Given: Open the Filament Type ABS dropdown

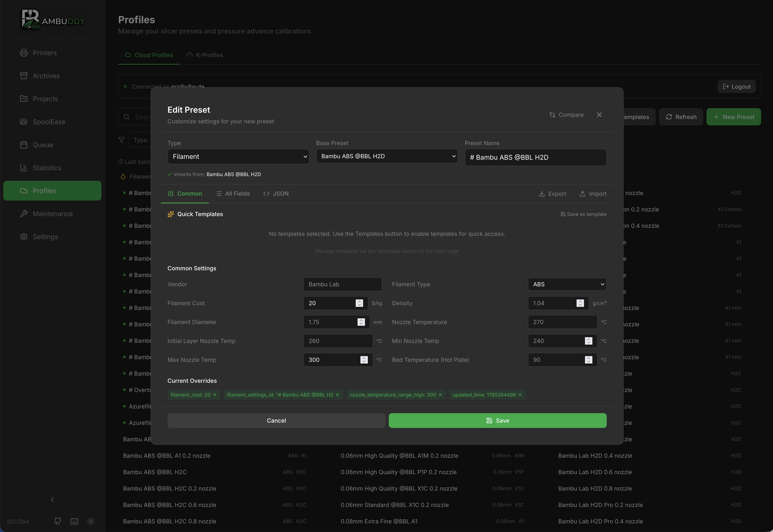Looking at the screenshot, I should (x=567, y=284).
